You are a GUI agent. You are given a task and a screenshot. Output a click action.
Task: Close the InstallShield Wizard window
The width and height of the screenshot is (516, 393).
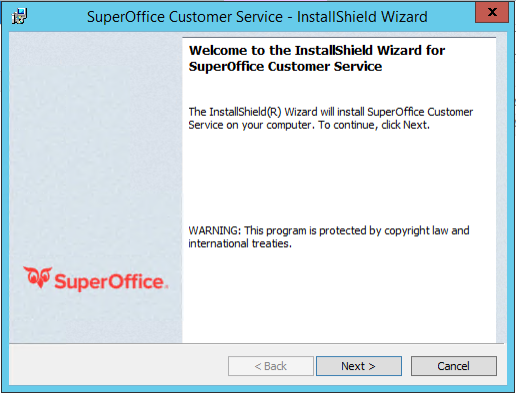click(x=492, y=12)
